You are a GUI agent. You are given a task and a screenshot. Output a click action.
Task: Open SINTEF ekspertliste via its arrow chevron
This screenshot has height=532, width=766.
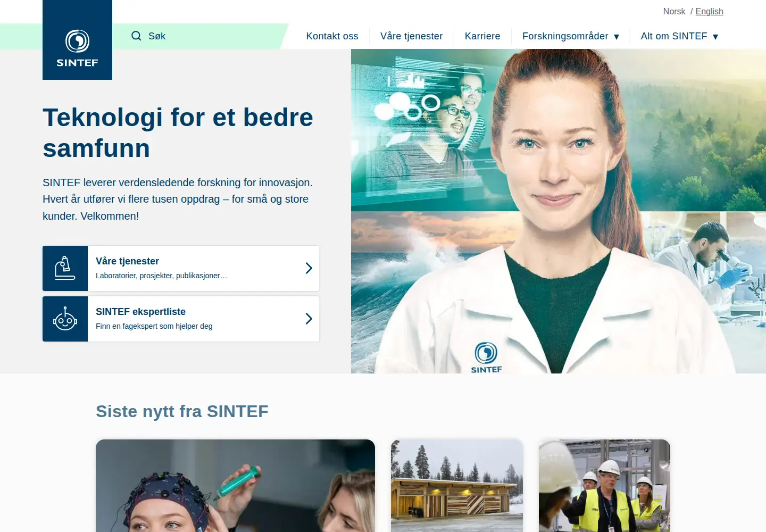point(309,319)
